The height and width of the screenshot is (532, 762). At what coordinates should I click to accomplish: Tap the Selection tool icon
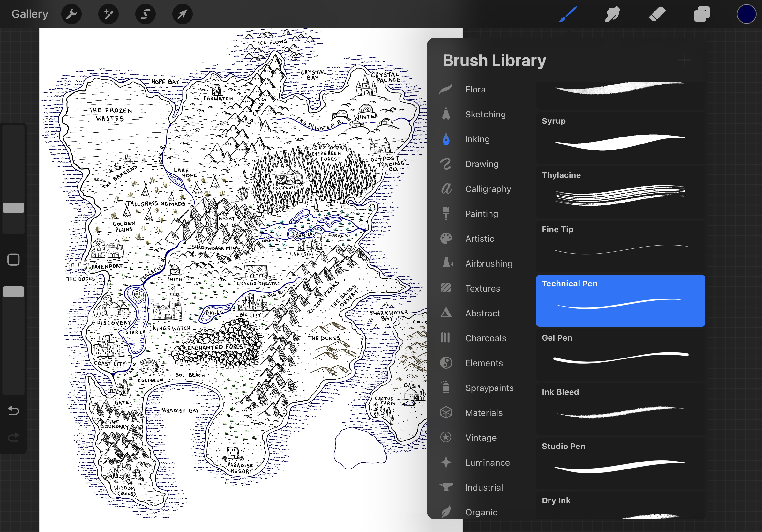(146, 14)
